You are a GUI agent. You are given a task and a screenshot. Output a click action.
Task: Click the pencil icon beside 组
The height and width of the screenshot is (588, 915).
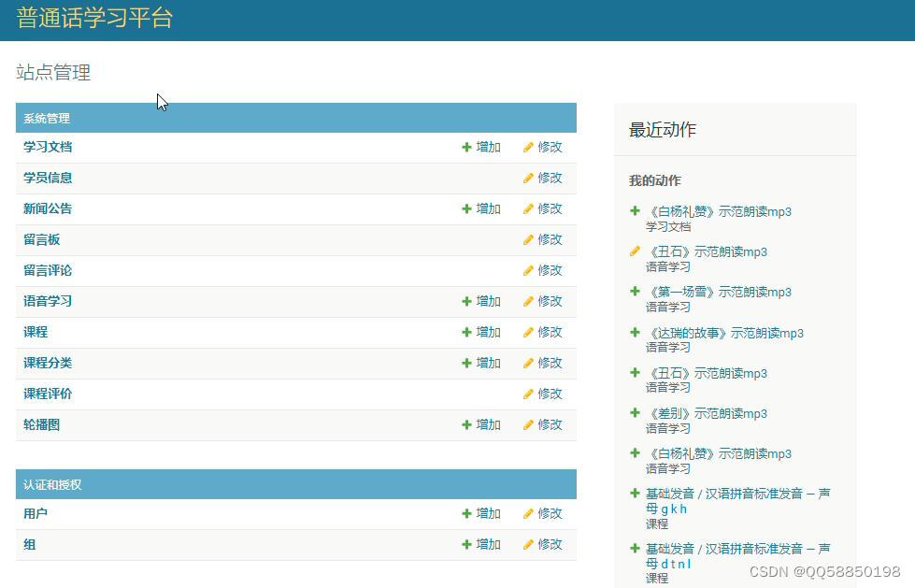[528, 544]
